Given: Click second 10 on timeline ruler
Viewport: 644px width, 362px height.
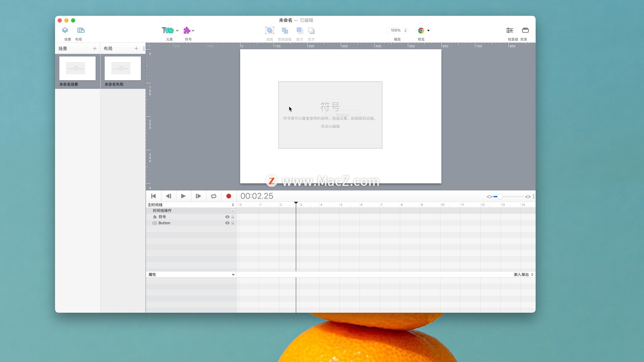Looking at the screenshot, I should [x=442, y=204].
